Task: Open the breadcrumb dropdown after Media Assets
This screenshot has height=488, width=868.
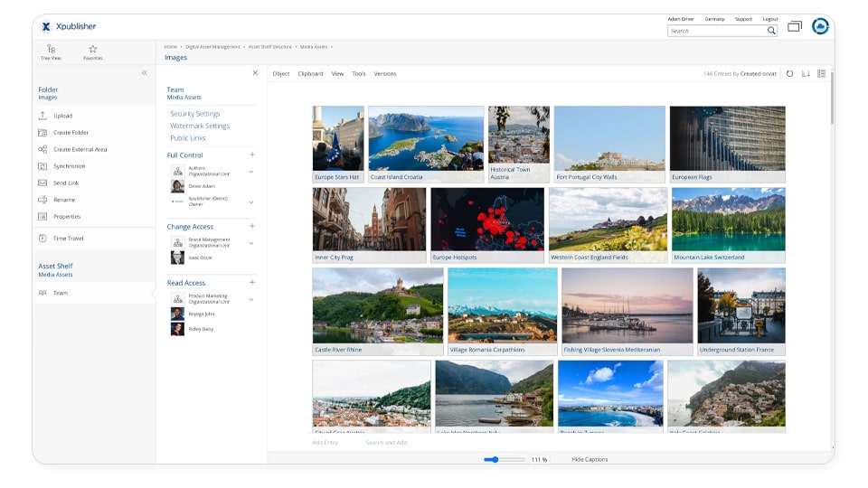Action: [332, 47]
